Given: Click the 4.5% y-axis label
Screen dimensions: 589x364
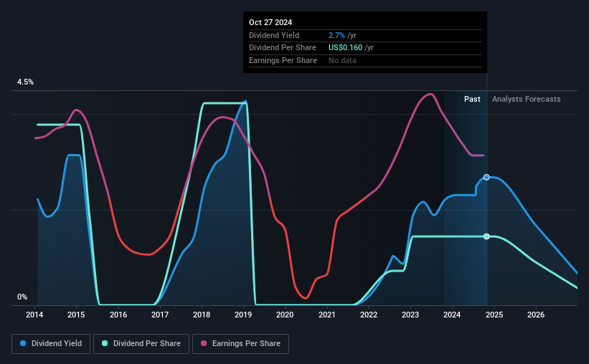Looking at the screenshot, I should point(26,82).
